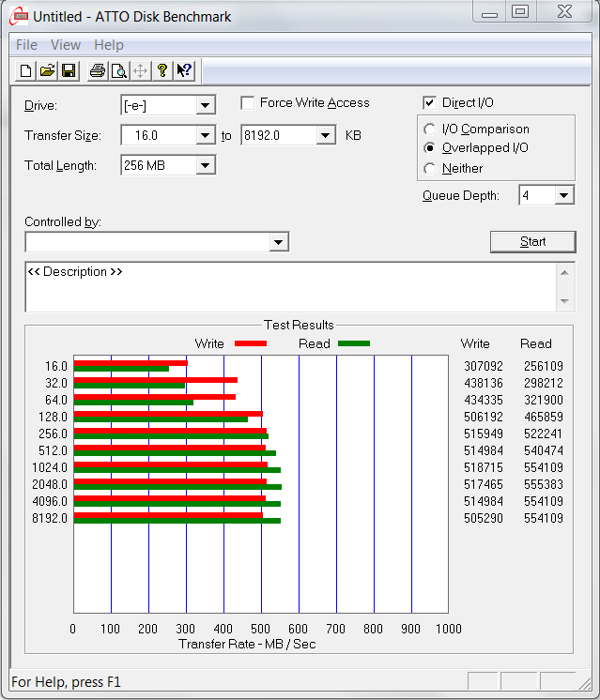Activate context help arrow-question icon

(x=184, y=71)
